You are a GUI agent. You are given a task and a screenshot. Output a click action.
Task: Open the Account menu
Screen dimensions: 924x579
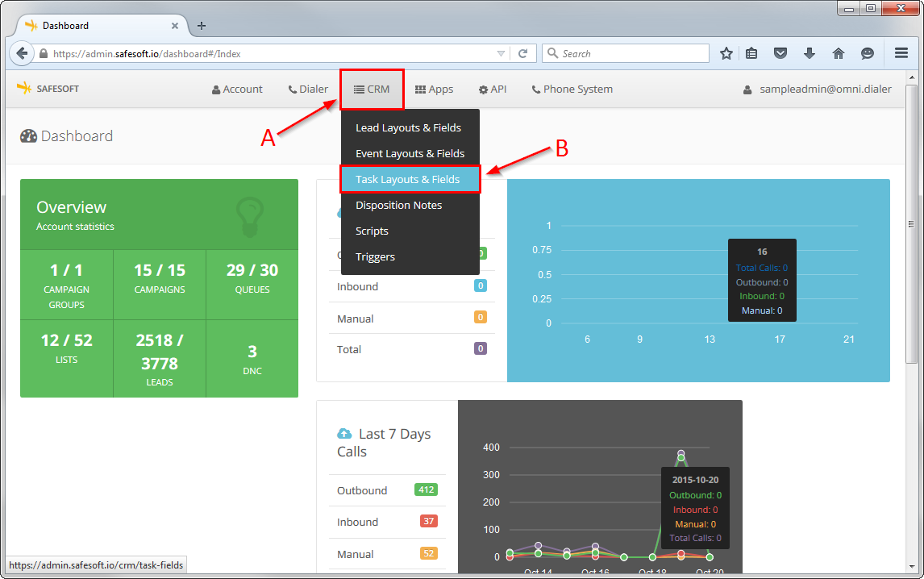coord(238,89)
